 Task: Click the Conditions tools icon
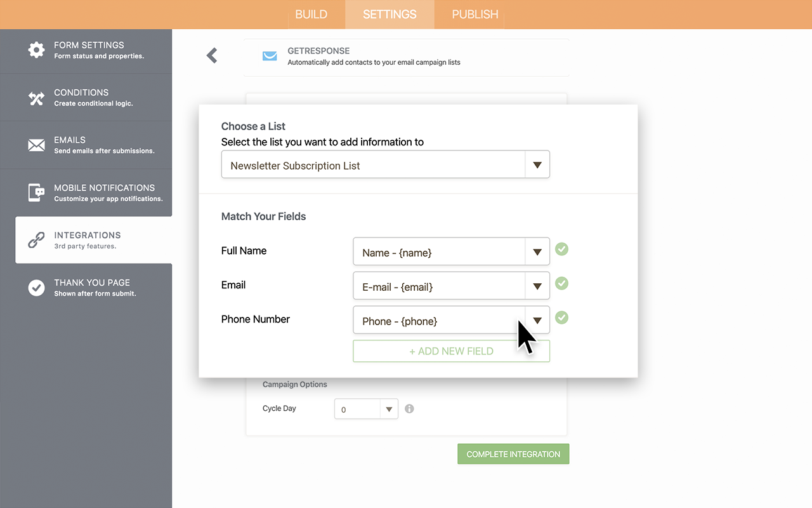36,98
